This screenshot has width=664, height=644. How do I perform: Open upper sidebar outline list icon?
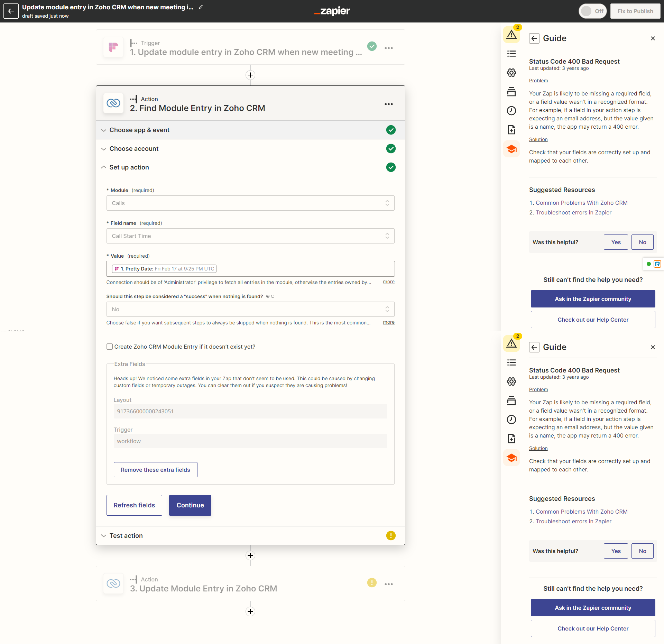(x=511, y=54)
